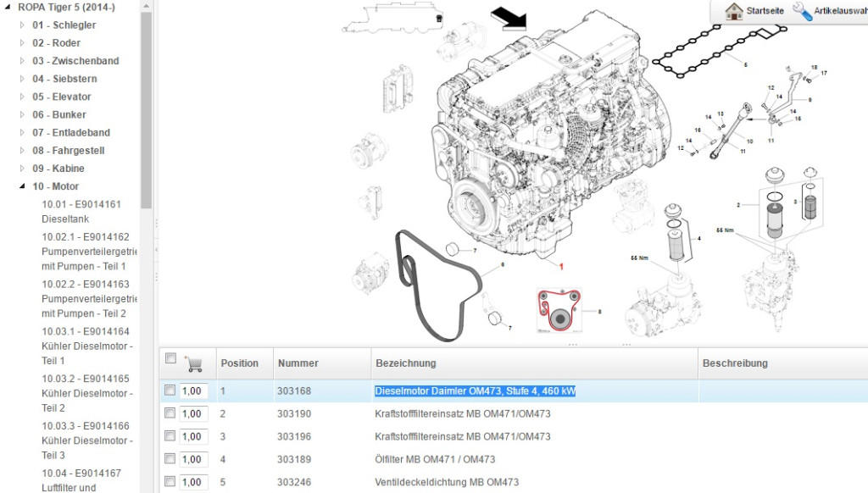Expand the 04 - Siebstern node

coord(22,79)
